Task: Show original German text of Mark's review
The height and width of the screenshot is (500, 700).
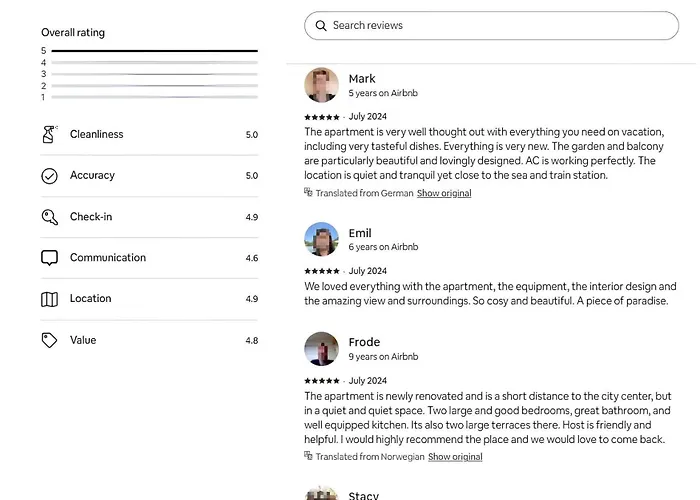Action: (x=444, y=193)
